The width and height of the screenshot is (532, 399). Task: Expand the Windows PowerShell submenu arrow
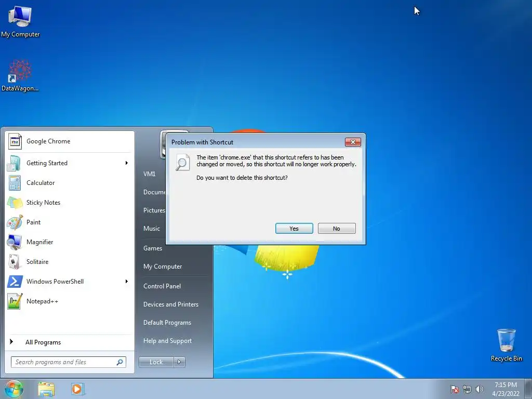[x=127, y=281]
